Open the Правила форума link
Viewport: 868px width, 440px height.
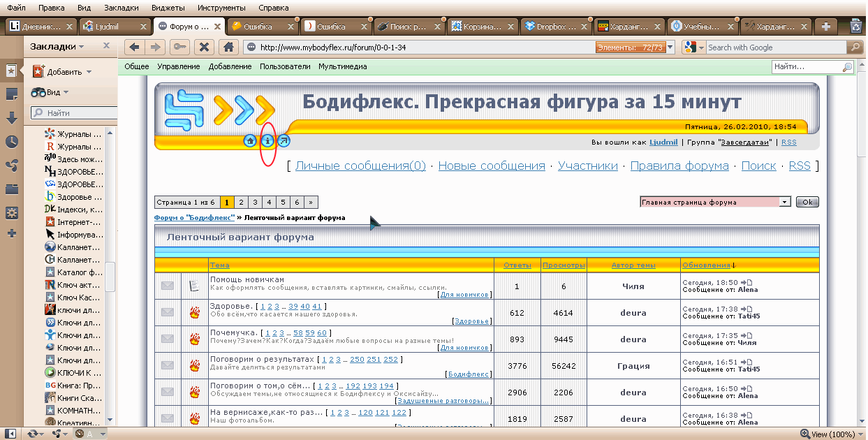679,166
